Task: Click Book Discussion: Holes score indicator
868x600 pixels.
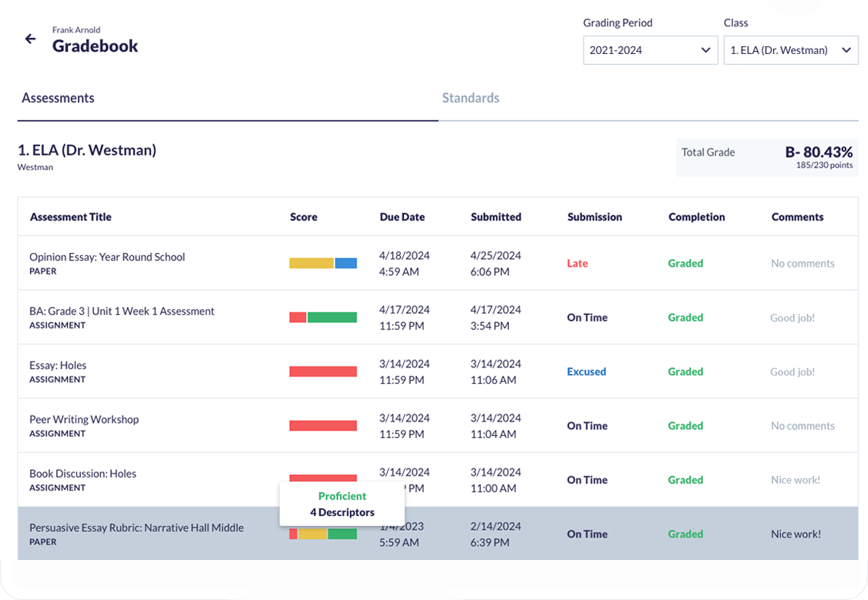Action: coord(322,479)
